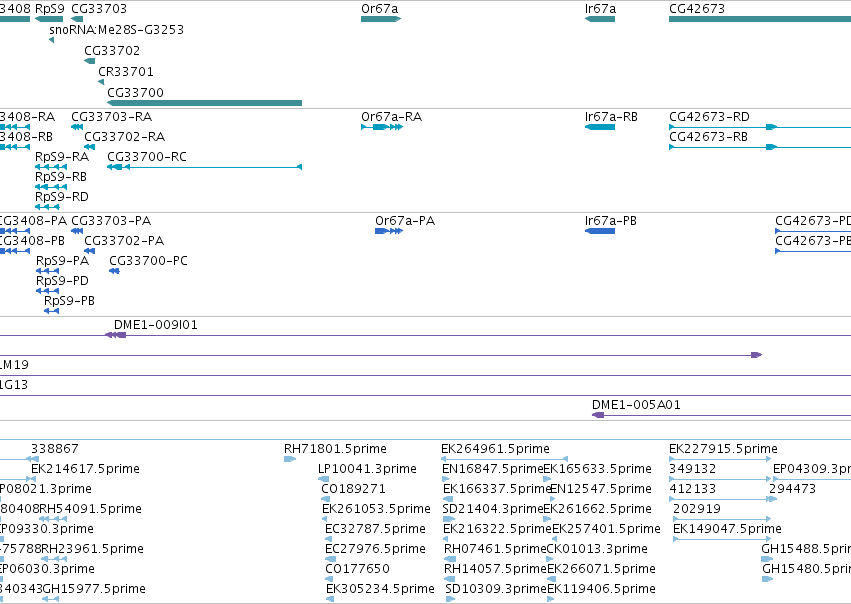The width and height of the screenshot is (851, 604).
Task: Select the EK227915.5prime EST alignment line
Action: (x=720, y=459)
